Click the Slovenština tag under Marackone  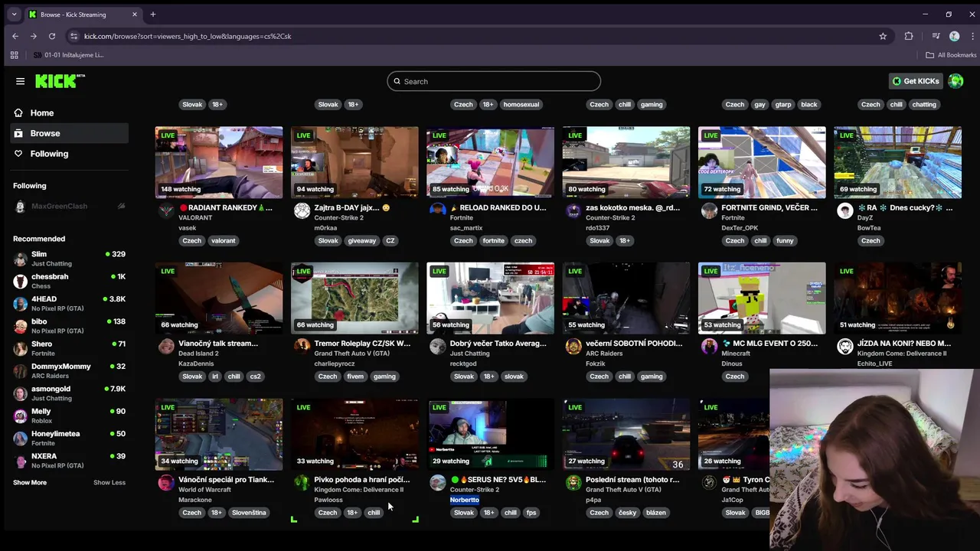point(249,513)
